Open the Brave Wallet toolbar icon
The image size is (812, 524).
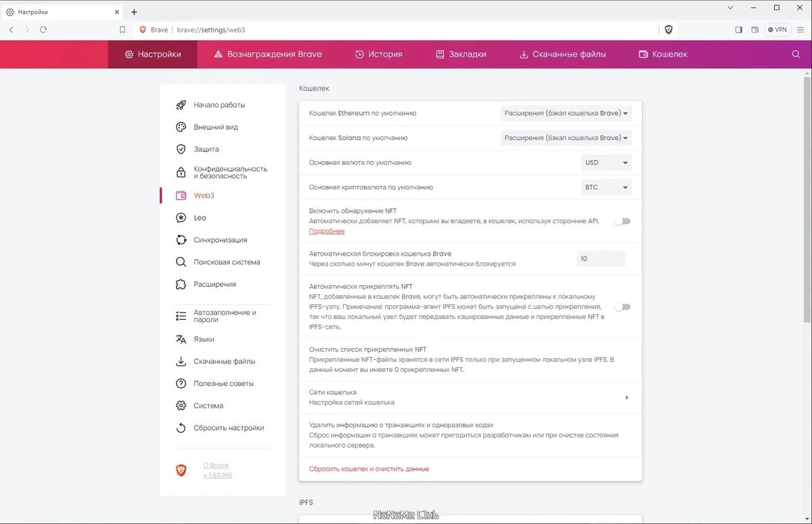click(755, 30)
